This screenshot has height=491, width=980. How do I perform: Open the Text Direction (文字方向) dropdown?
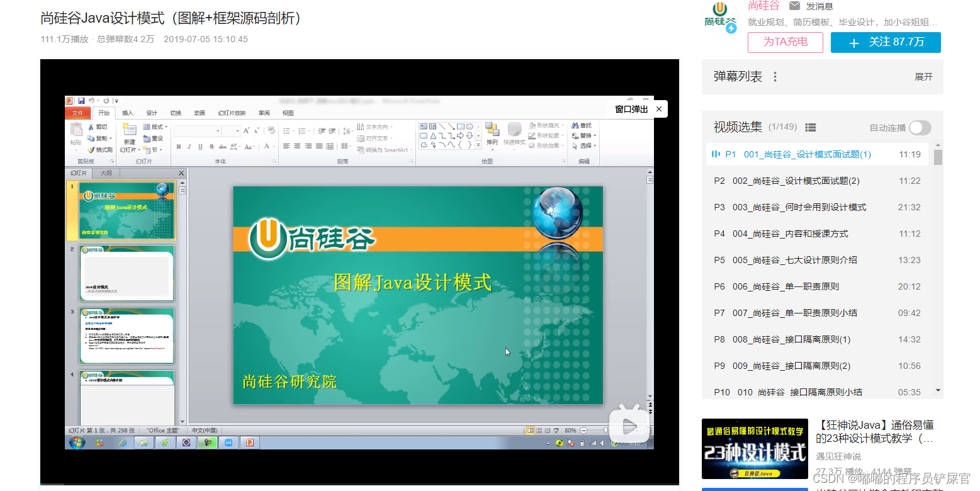[375, 127]
